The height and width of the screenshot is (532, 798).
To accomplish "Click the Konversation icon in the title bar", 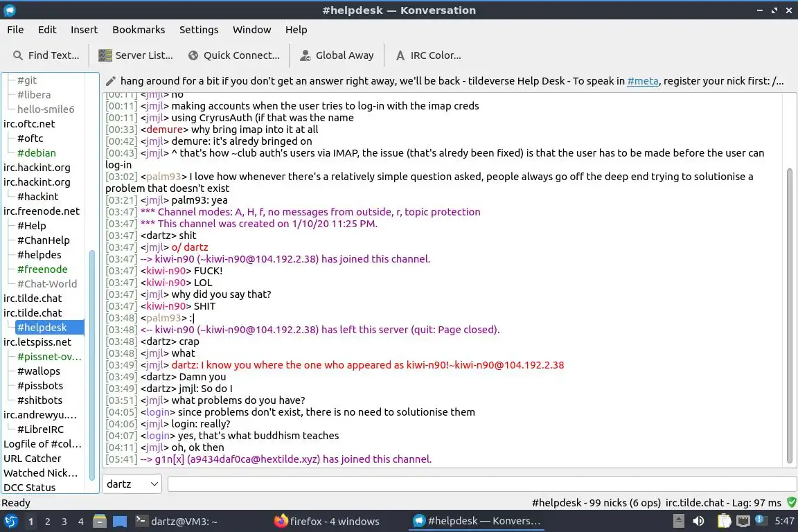I will [10, 10].
